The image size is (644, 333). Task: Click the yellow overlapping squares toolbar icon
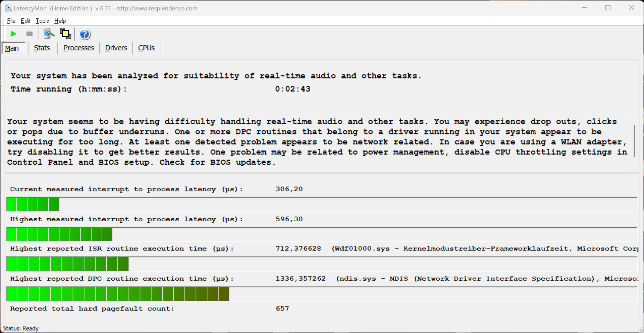click(x=65, y=34)
